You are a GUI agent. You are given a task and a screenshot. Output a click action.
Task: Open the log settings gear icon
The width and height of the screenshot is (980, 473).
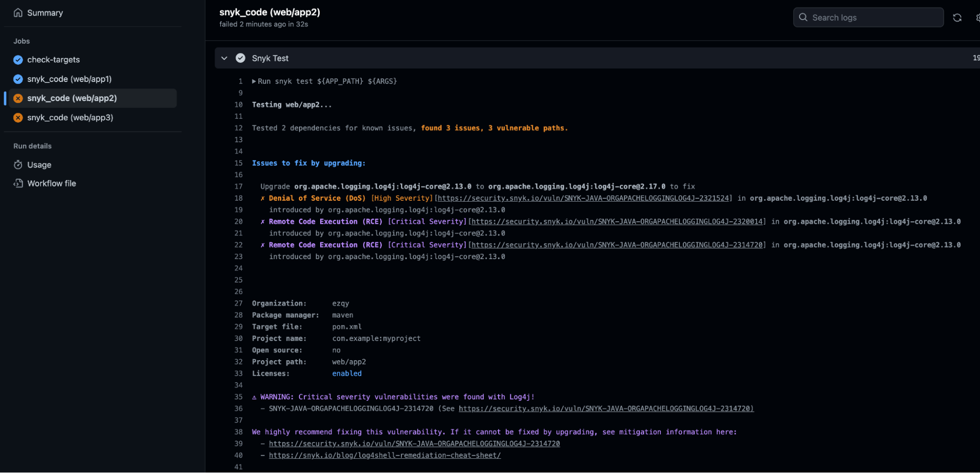click(978, 18)
